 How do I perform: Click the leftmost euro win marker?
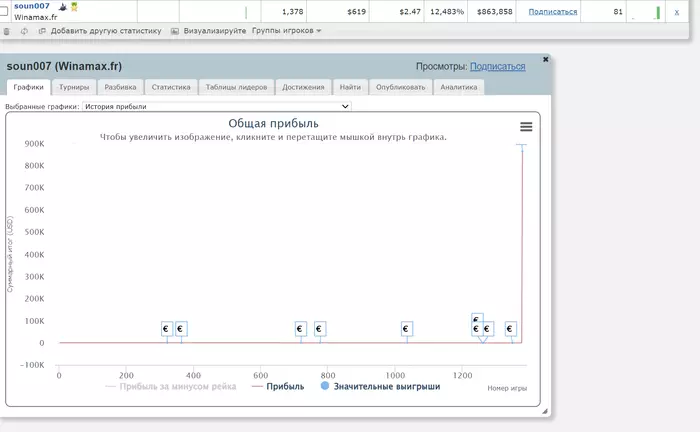[167, 329]
